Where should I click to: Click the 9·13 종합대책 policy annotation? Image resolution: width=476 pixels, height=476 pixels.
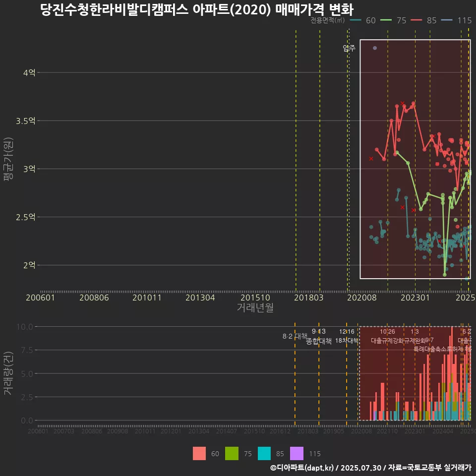[319, 336]
